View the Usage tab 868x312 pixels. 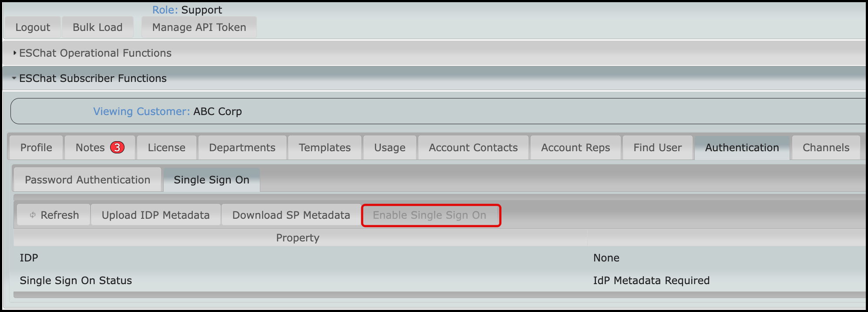(390, 148)
